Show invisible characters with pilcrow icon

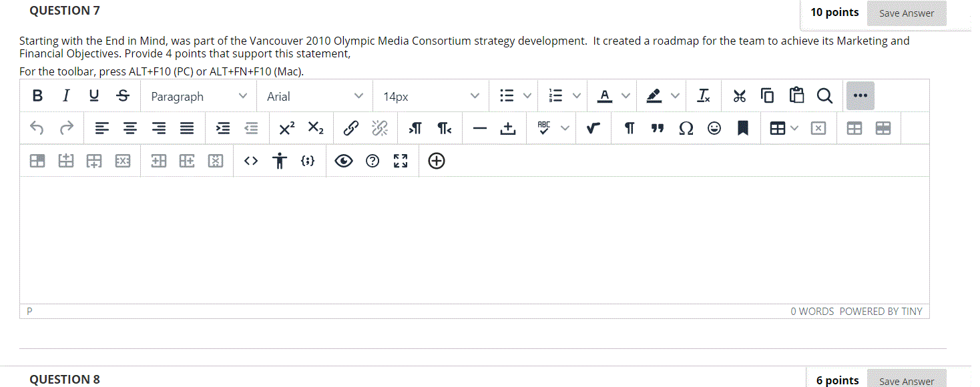(629, 128)
